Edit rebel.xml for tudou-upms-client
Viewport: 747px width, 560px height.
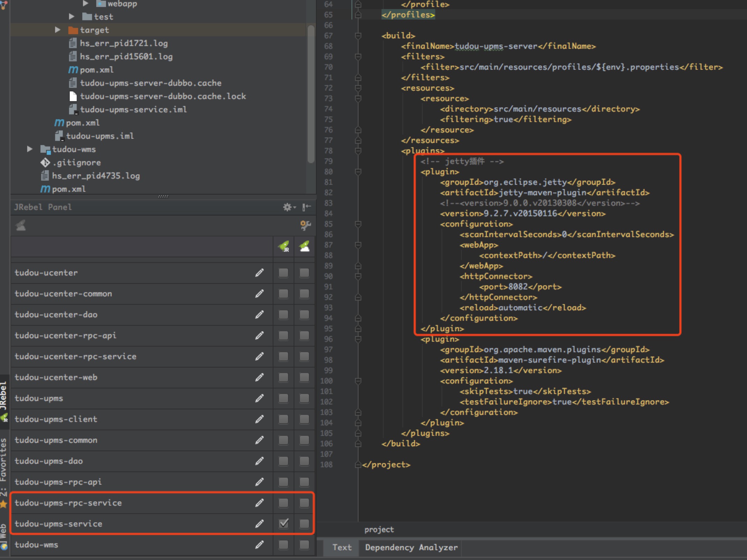click(259, 419)
